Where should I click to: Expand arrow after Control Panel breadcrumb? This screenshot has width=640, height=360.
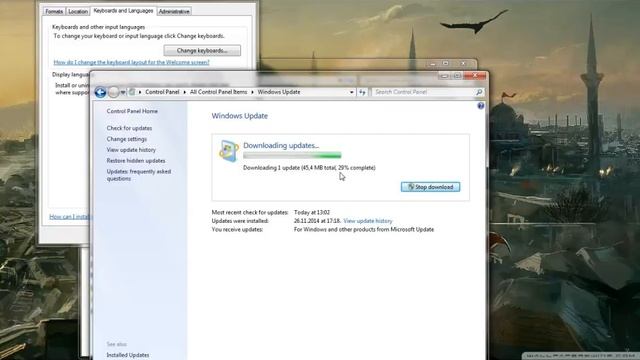(184, 92)
